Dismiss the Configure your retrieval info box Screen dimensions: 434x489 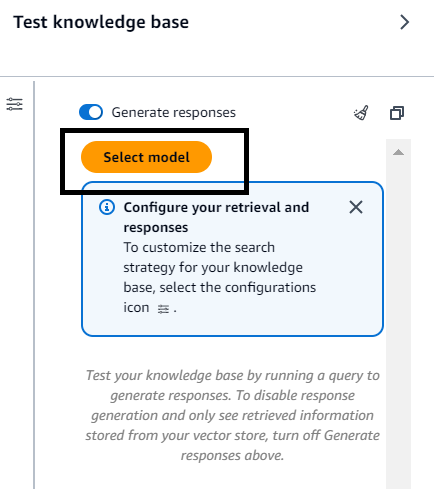coord(356,207)
